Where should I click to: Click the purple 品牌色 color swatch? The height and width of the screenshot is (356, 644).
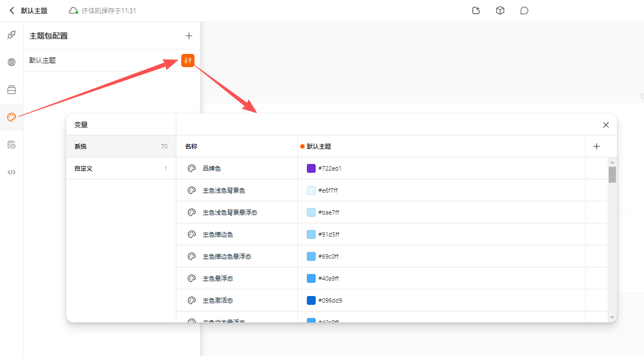coord(311,168)
